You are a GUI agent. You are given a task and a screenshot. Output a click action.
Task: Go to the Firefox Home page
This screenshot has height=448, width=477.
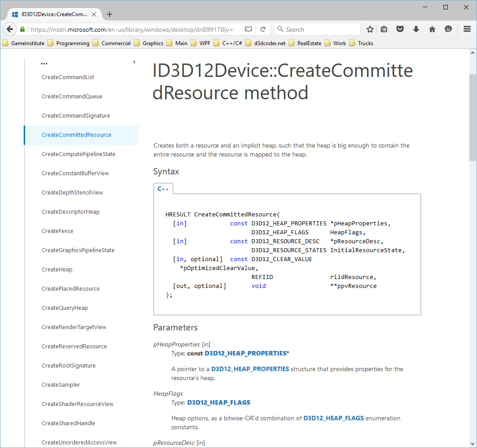pyautogui.click(x=432, y=29)
